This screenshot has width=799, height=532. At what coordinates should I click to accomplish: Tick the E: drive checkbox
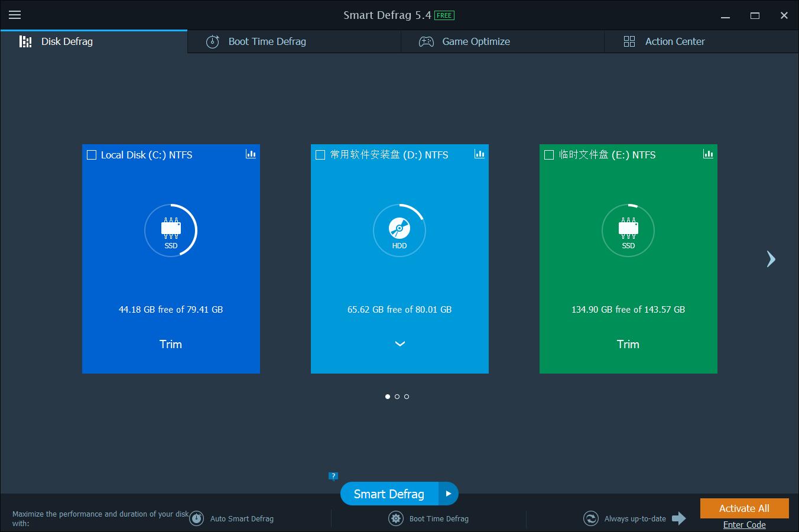click(549, 155)
